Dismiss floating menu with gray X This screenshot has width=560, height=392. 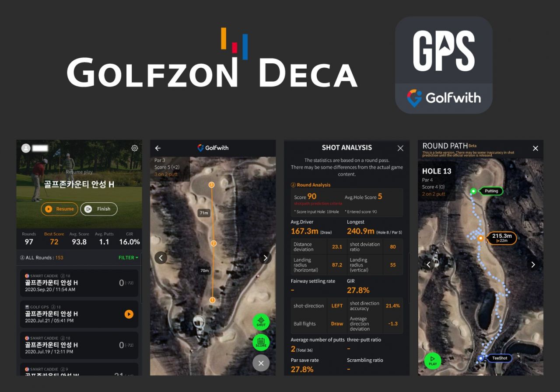[x=261, y=363]
